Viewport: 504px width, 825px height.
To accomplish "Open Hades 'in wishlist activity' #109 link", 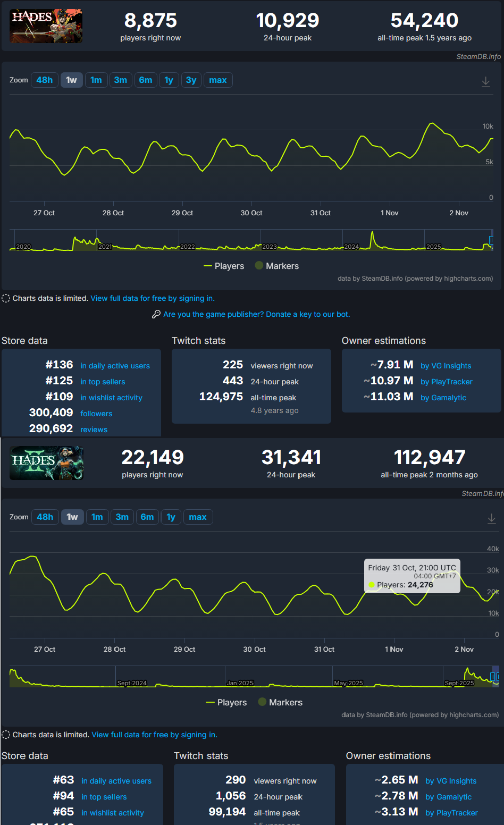I will coord(111,398).
